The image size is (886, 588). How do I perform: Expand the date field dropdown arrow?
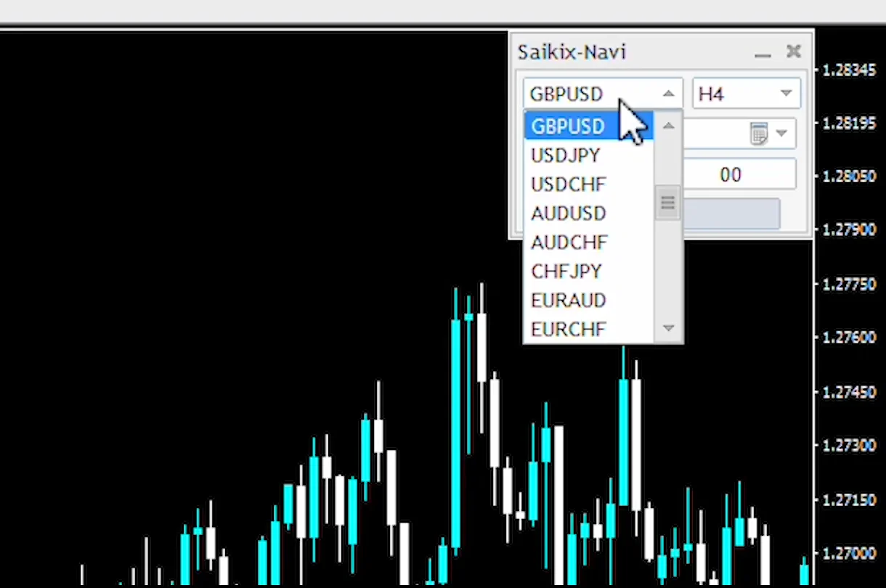pyautogui.click(x=781, y=134)
